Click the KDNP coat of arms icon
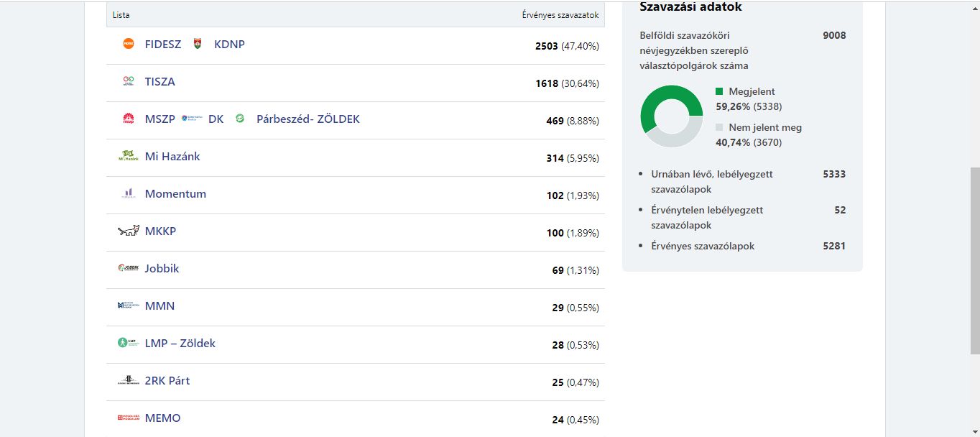The width and height of the screenshot is (980, 437). pyautogui.click(x=198, y=44)
